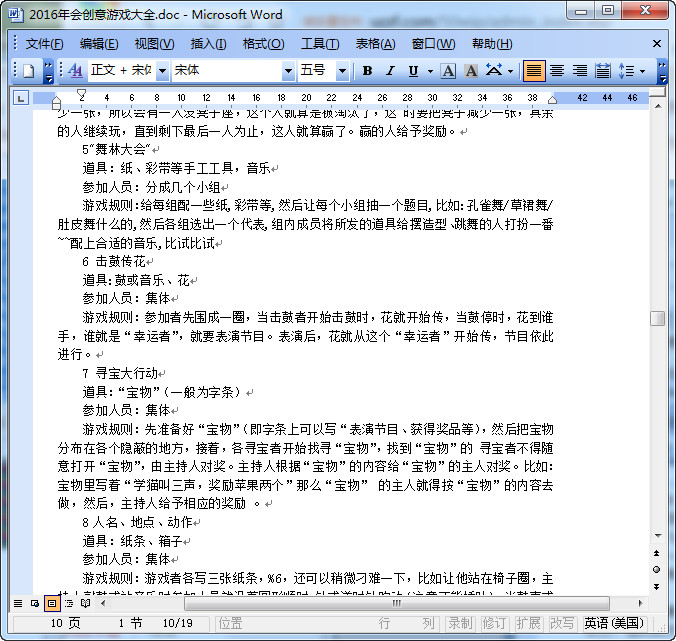Expand the font name dropdown
The image size is (676, 641).
point(288,71)
